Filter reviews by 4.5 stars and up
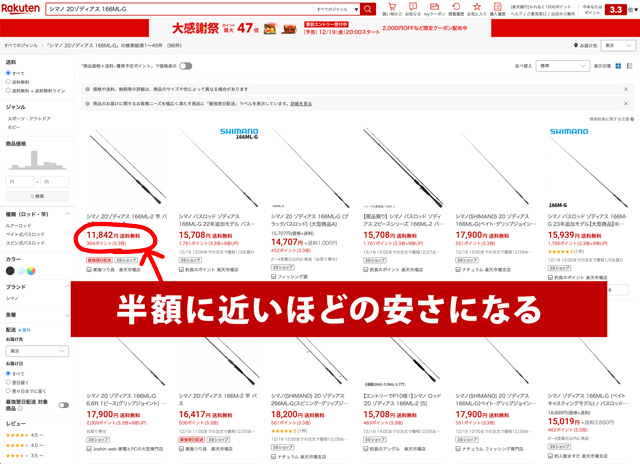Image resolution: width=640 pixels, height=464 pixels. coord(25,435)
